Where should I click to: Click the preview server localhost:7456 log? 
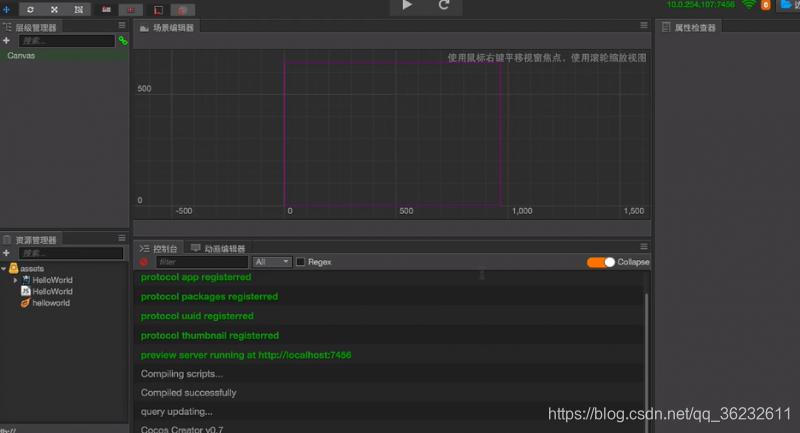click(x=246, y=354)
